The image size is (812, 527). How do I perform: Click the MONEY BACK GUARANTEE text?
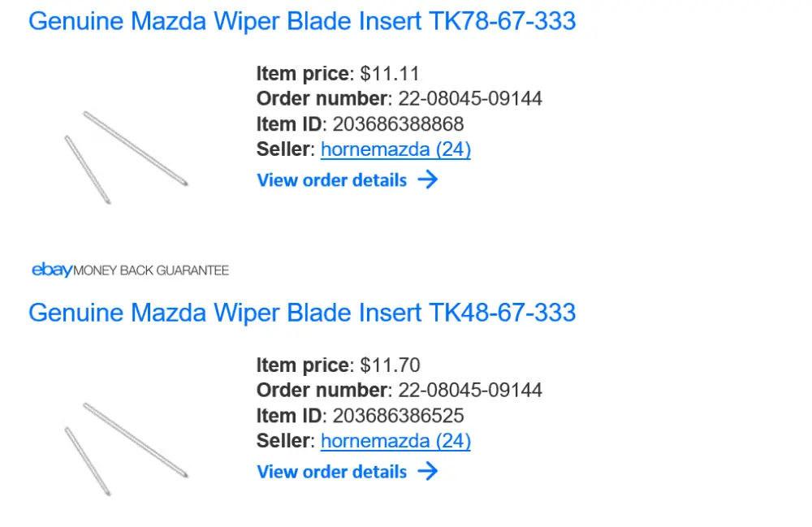point(152,270)
